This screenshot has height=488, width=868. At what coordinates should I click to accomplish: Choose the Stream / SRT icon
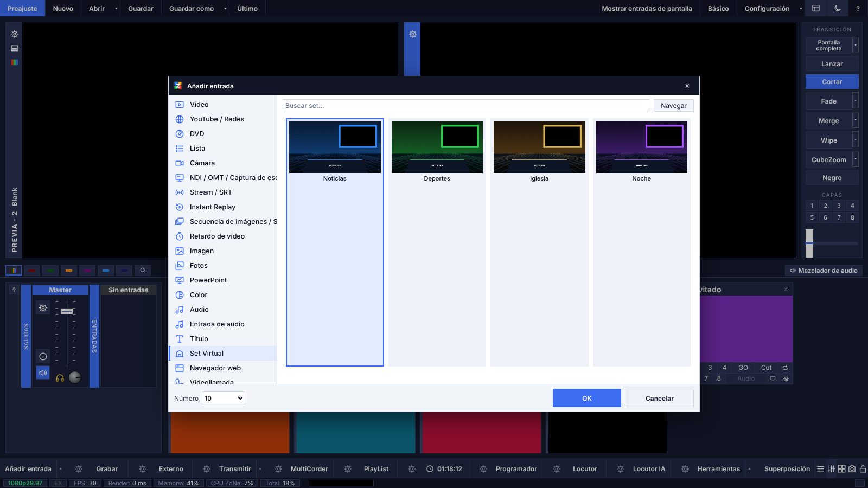[x=180, y=192]
